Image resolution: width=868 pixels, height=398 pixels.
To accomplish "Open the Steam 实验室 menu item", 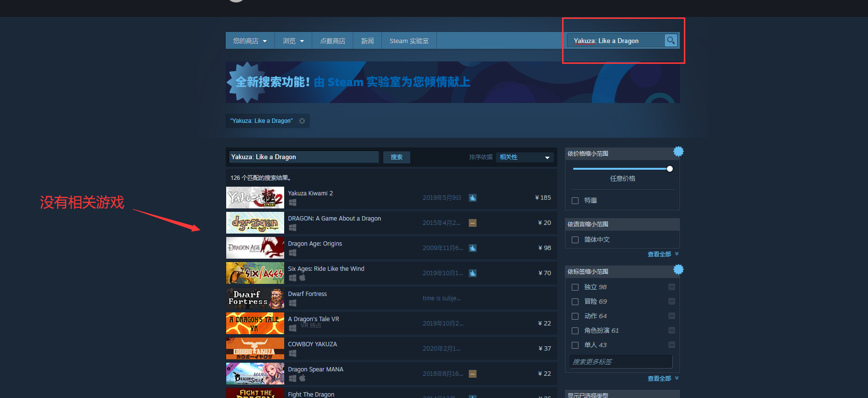I will pos(409,41).
